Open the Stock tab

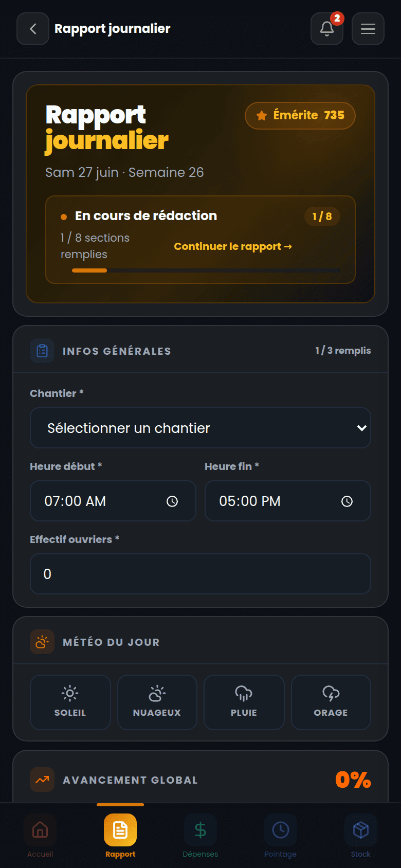[x=361, y=836]
